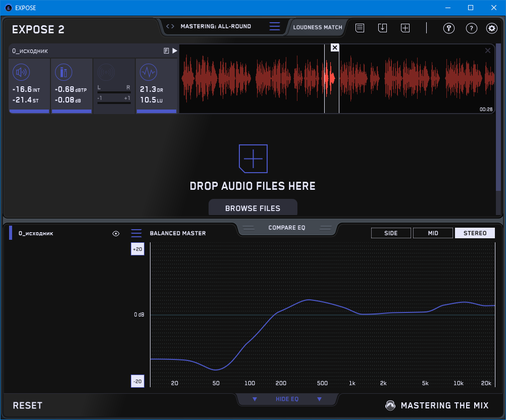Viewport: 506px width, 420px height.
Task: Click the 00:26 duration label
Action: (486, 110)
